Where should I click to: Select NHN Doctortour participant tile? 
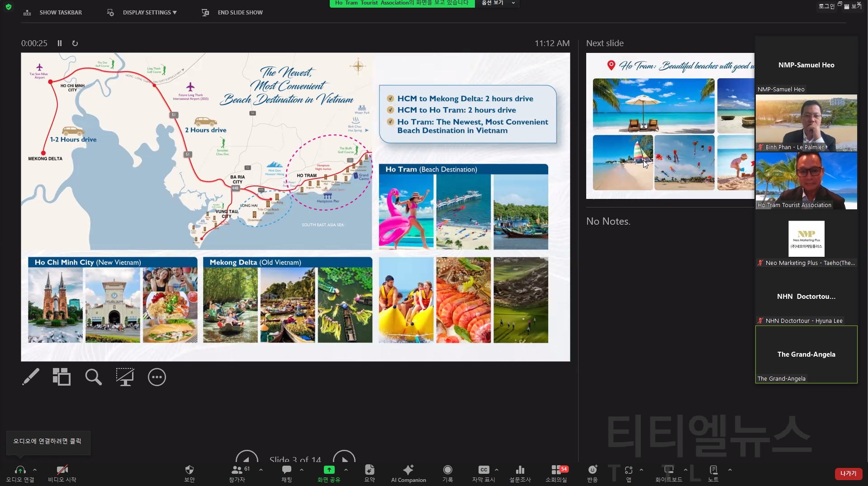click(x=806, y=297)
